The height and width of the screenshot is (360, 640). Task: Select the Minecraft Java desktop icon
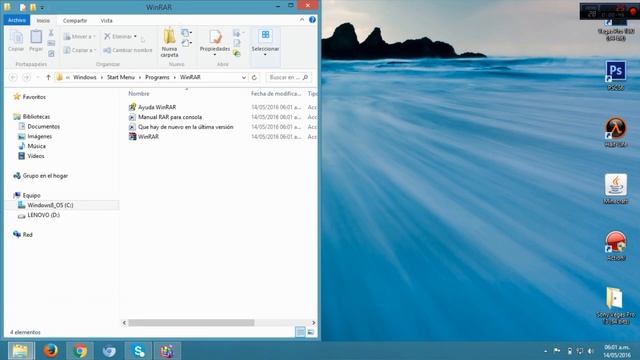click(x=616, y=189)
